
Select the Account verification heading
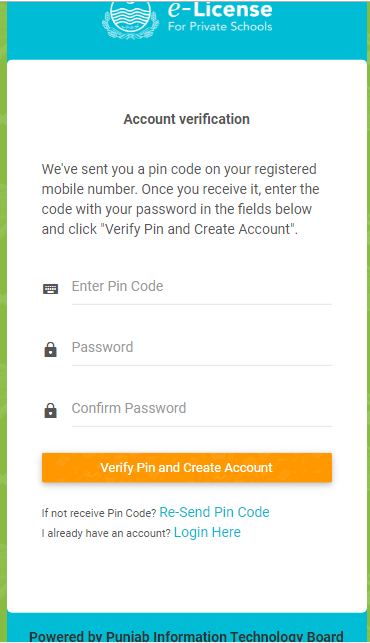[x=187, y=119]
